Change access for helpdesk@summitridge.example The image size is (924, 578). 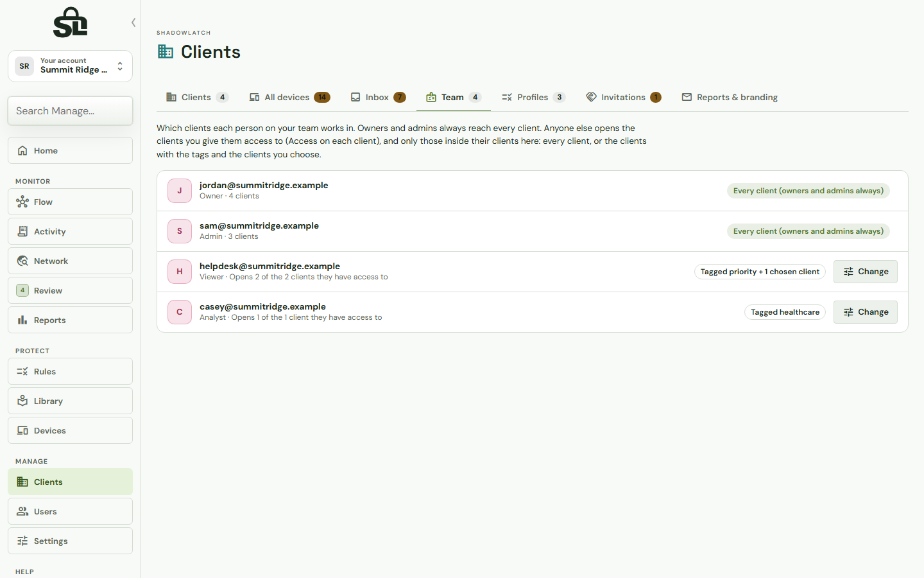(x=865, y=272)
